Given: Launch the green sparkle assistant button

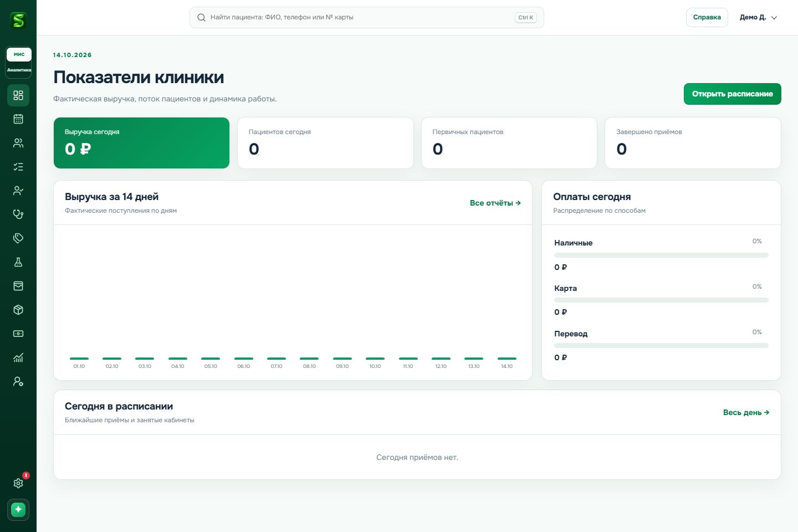Looking at the screenshot, I should [18, 509].
